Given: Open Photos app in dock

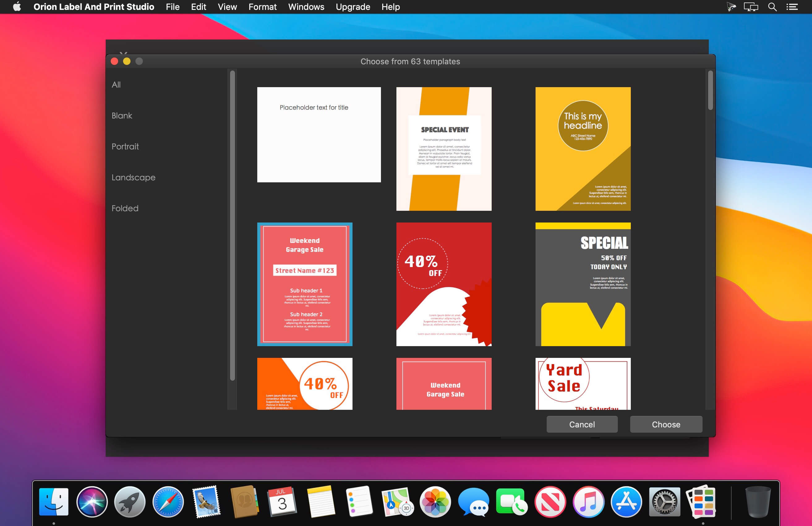Looking at the screenshot, I should [x=435, y=502].
